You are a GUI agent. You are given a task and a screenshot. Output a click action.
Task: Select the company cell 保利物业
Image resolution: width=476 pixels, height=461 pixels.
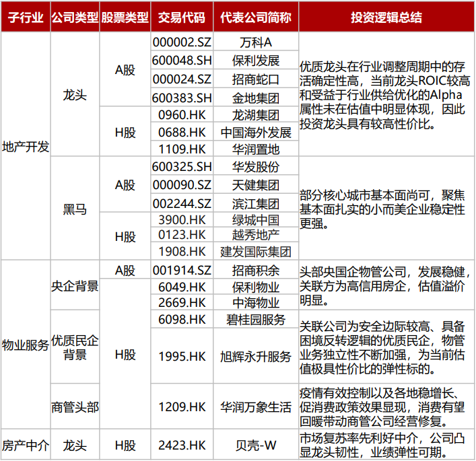click(256, 287)
